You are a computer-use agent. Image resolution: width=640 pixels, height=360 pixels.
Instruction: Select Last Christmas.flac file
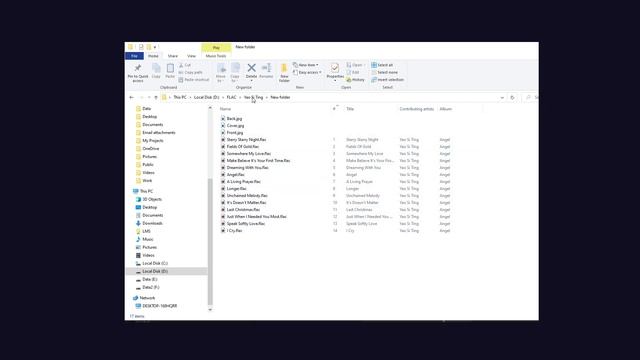[x=240, y=209]
